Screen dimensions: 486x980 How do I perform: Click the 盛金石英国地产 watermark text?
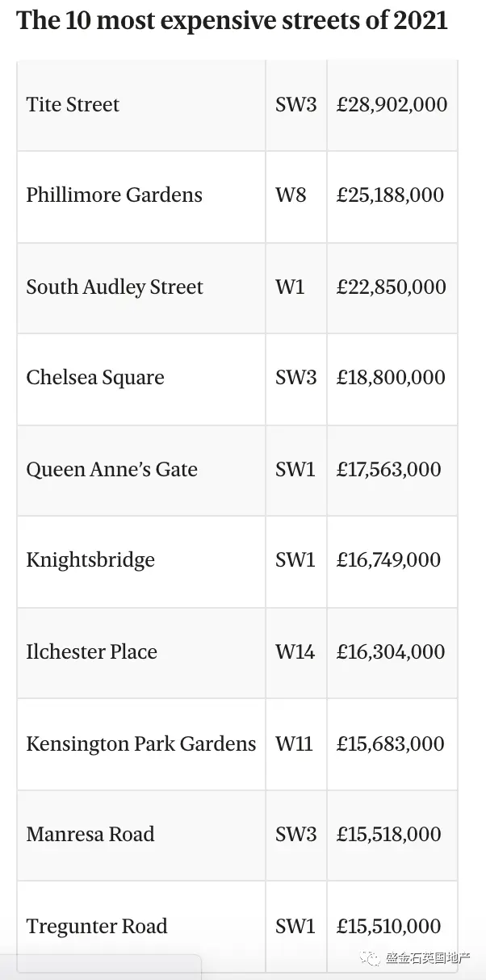428,957
